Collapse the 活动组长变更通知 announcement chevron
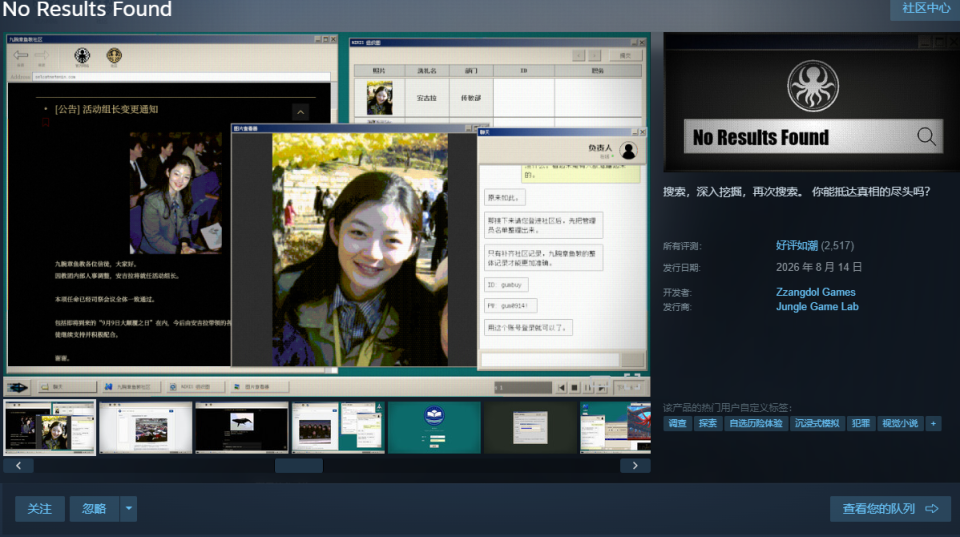Screen dimensions: 960x537 (301, 112)
